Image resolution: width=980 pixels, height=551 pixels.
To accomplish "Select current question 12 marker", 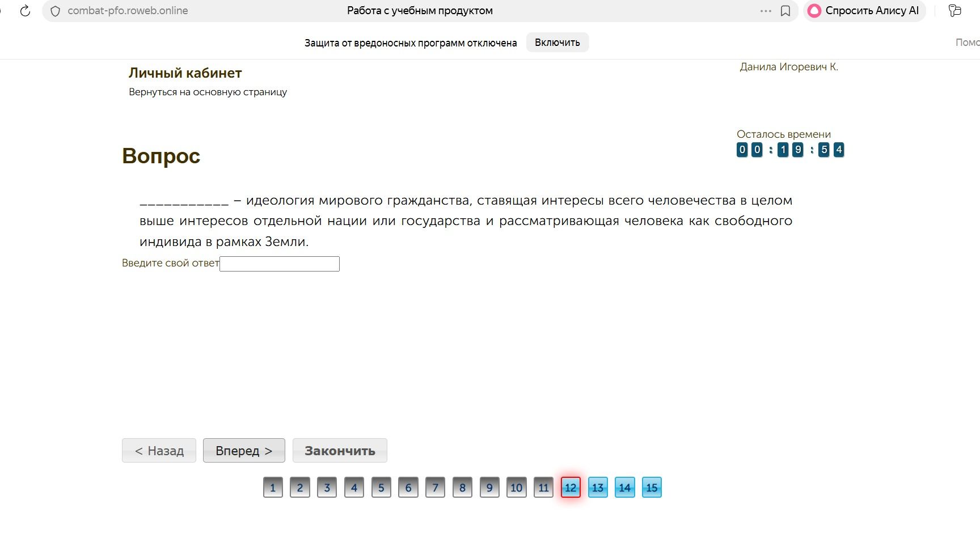I will tap(571, 488).
